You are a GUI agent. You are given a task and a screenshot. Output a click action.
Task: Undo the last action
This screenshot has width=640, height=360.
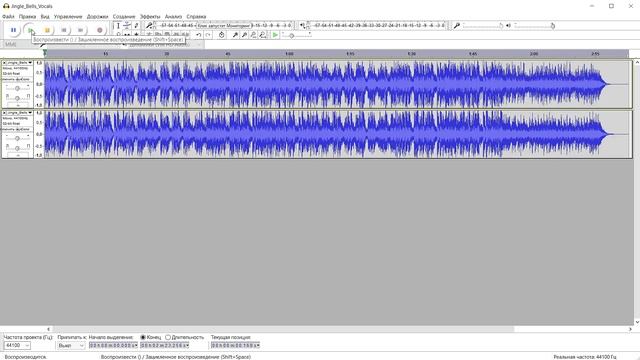(198, 35)
